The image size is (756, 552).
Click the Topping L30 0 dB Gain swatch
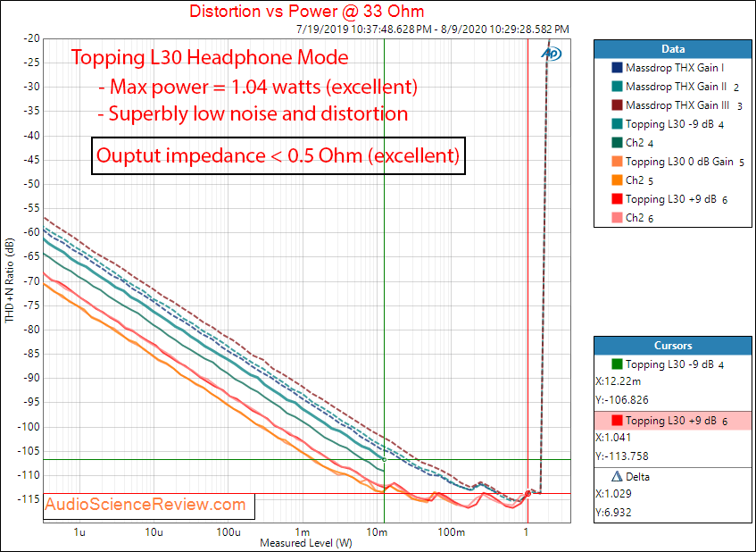[617, 162]
